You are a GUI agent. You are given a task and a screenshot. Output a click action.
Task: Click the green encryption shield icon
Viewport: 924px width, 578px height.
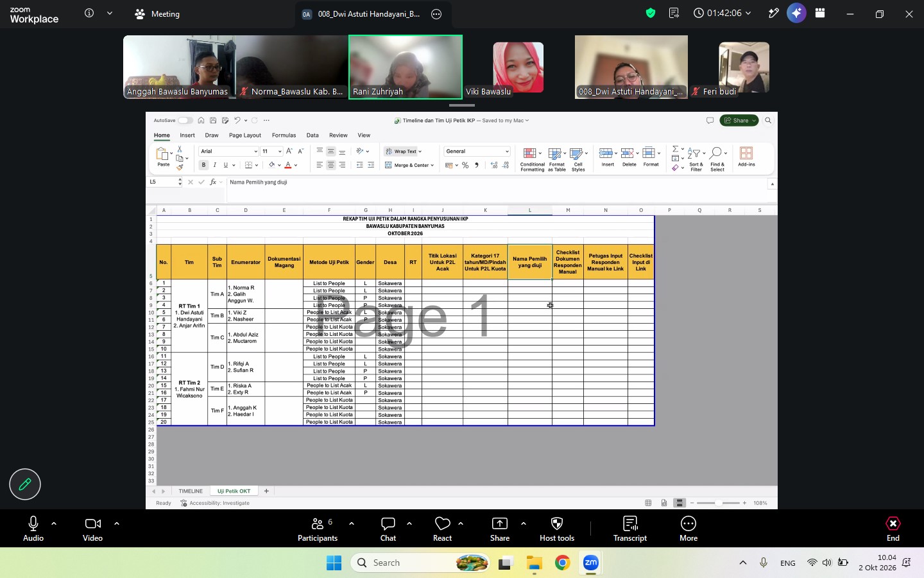pyautogui.click(x=651, y=13)
